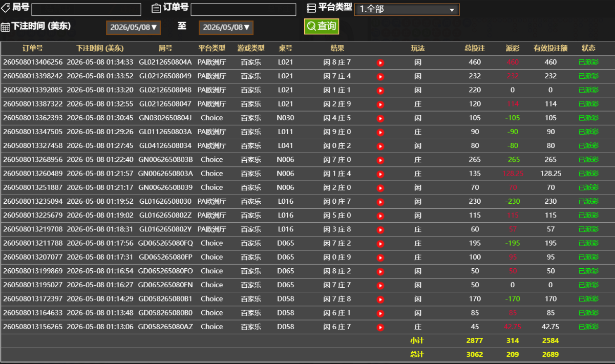Click result 闲 9 庄 0

337,132
